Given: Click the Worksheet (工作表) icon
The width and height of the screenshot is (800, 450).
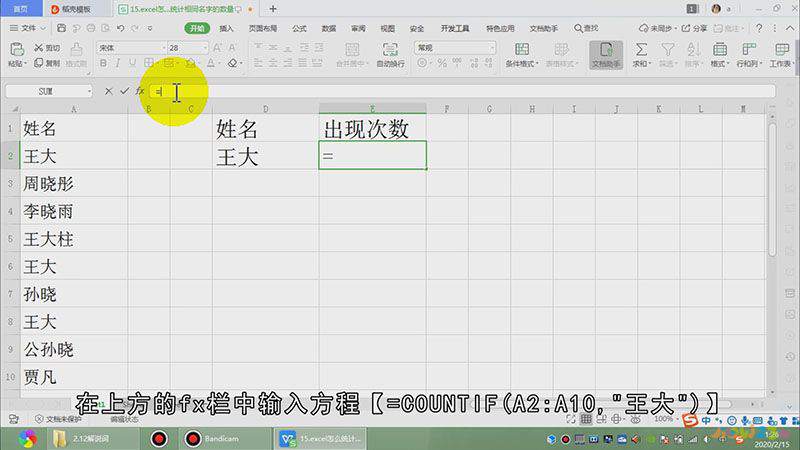Looking at the screenshot, I should (x=781, y=49).
